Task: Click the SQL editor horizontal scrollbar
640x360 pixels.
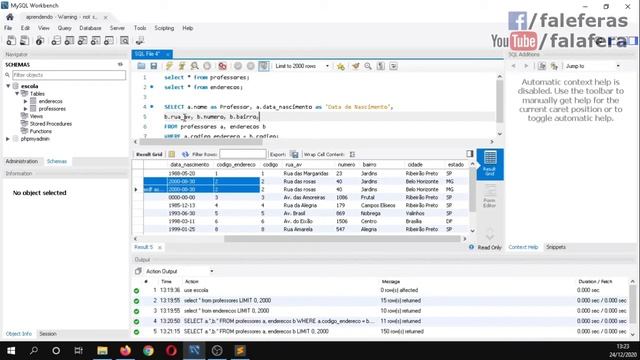Action: (x=201, y=142)
